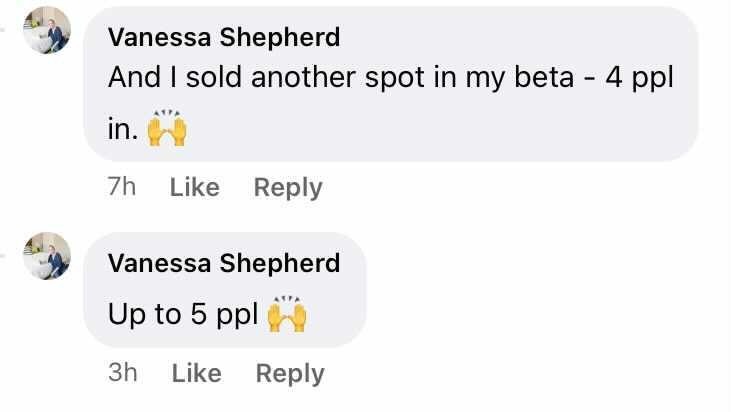Viewport: 731px width, 412px height.
Task: Click the raised hands emoji after 'in.'
Action: pos(167,131)
